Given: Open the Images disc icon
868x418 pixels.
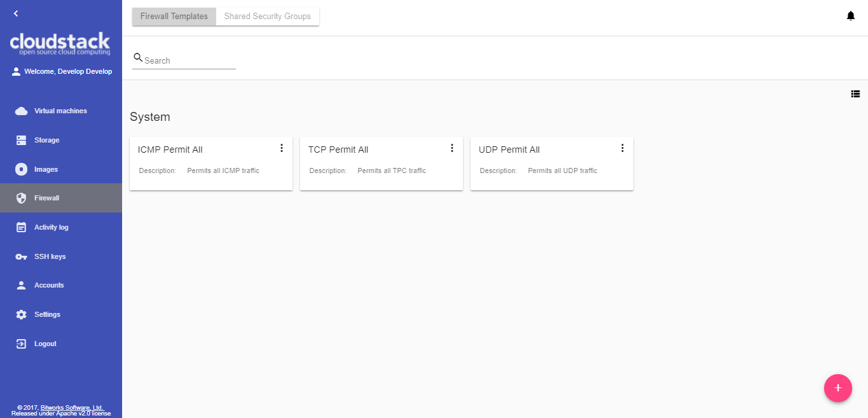Looking at the screenshot, I should point(22,169).
